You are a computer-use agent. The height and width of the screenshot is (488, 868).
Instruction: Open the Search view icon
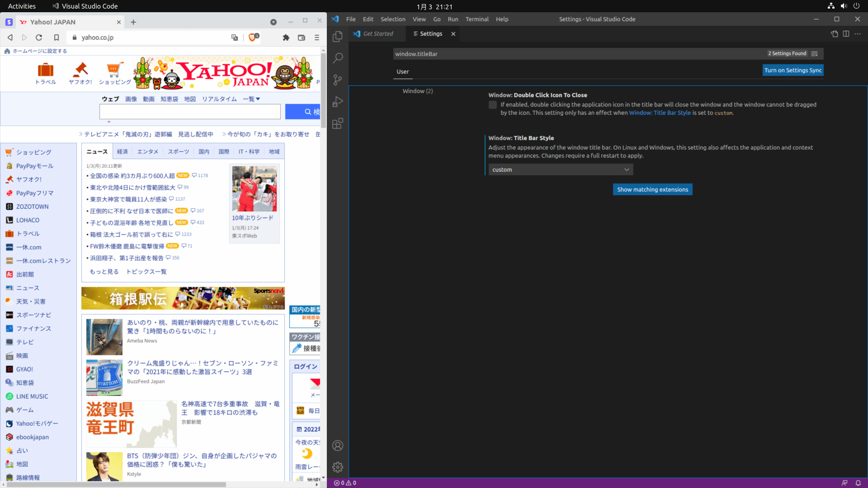click(x=337, y=58)
